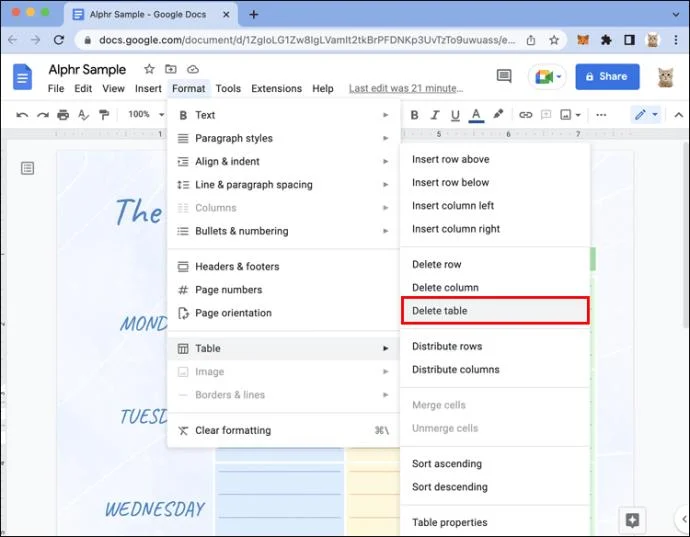This screenshot has width=690, height=537.
Task: Open the Tools menu
Action: [x=228, y=88]
